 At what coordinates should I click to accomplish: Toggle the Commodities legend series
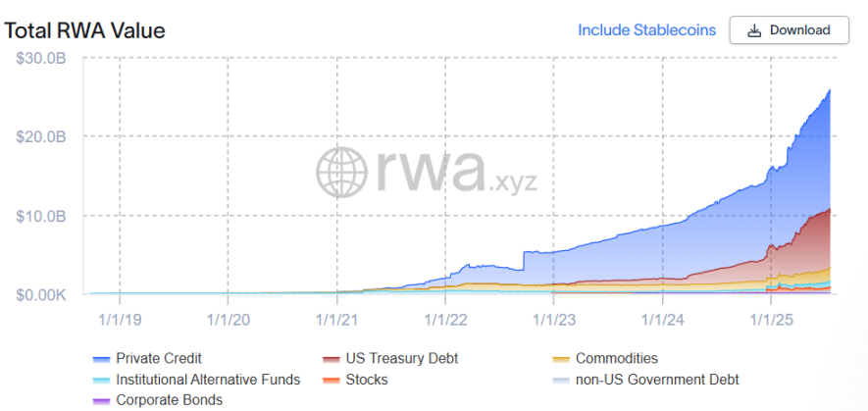616,358
